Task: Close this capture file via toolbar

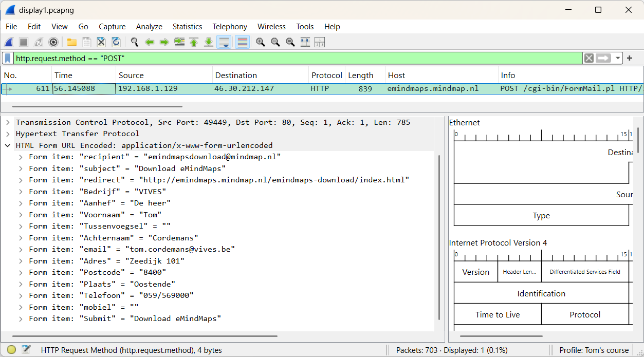Action: [x=101, y=42]
